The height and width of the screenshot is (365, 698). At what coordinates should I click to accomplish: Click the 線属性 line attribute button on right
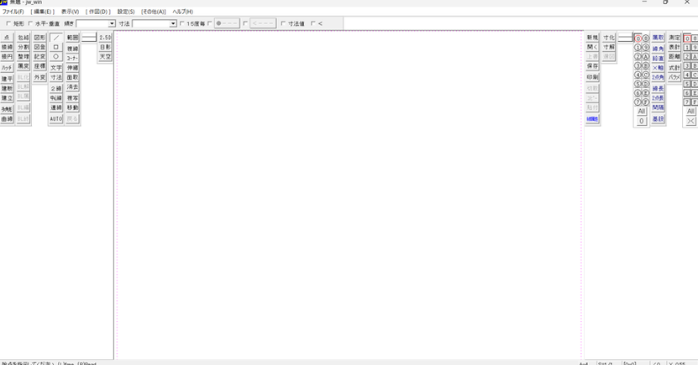click(592, 119)
